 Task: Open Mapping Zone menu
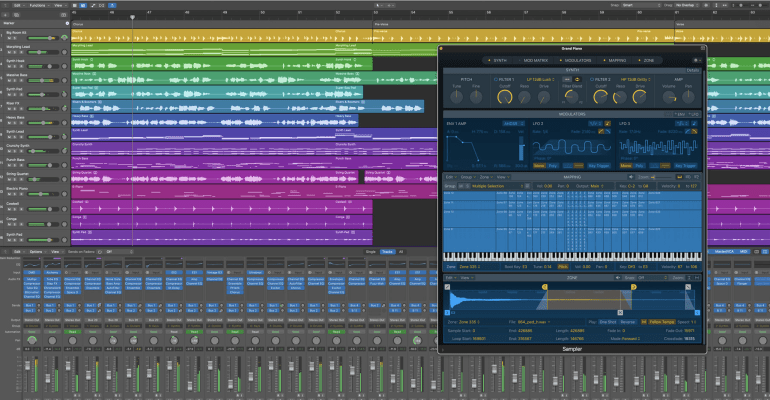[x=486, y=177]
